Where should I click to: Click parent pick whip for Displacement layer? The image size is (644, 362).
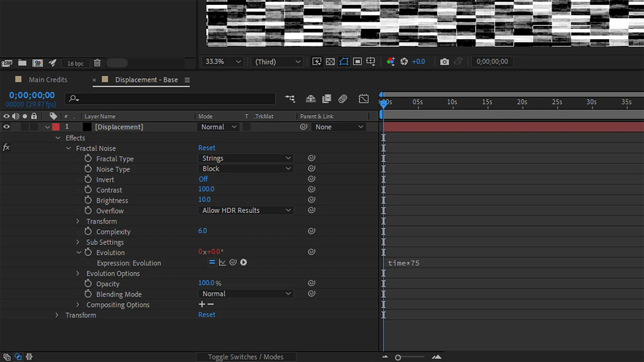304,127
